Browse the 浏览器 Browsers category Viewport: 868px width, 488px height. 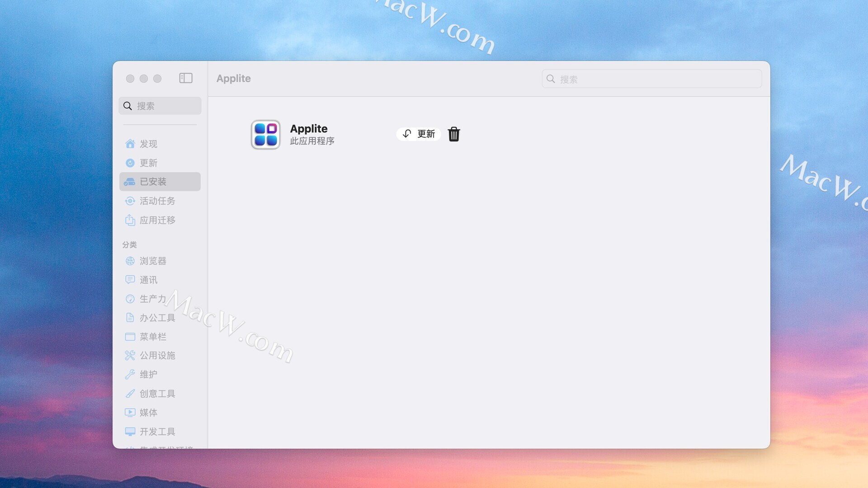(x=153, y=261)
